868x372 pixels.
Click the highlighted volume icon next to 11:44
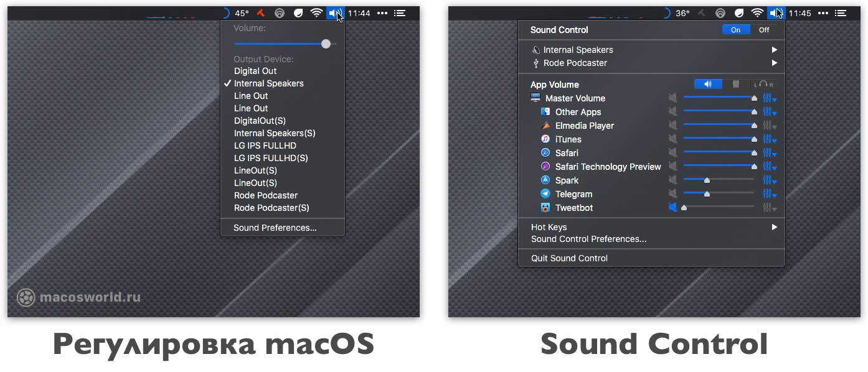point(335,13)
